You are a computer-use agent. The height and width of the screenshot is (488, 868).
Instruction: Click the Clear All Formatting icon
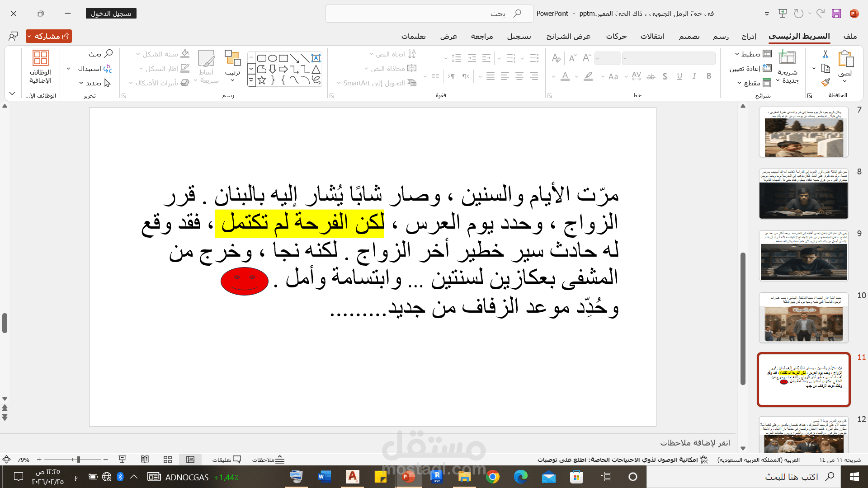click(x=556, y=58)
